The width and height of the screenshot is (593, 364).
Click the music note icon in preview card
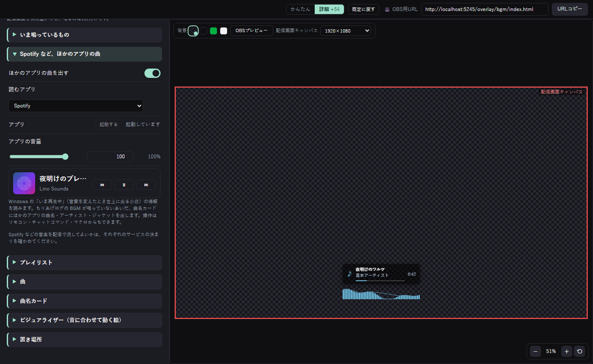coord(349,274)
